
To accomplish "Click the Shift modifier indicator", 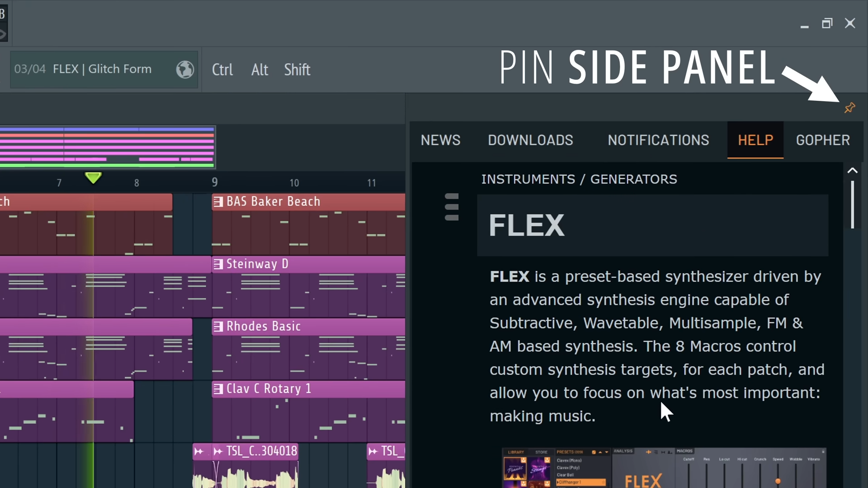I will 297,70.
